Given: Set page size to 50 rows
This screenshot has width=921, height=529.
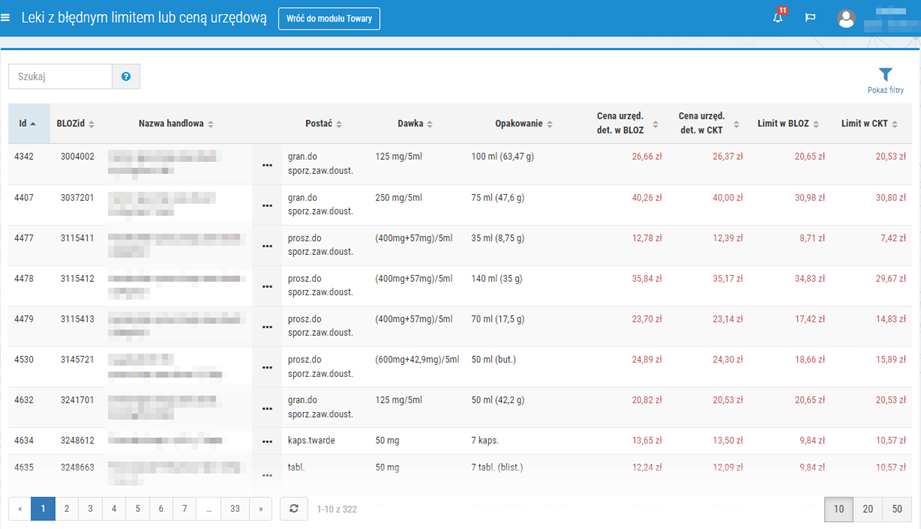Looking at the screenshot, I should 897,509.
